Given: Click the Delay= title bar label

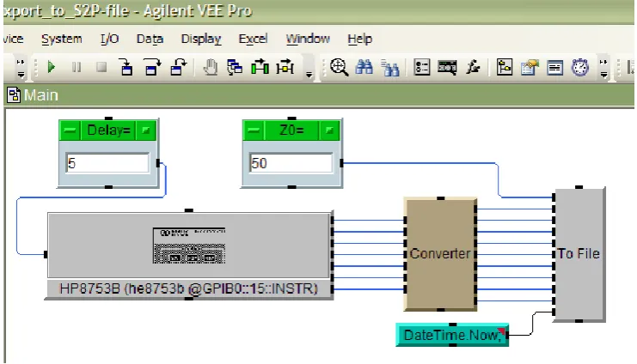Looking at the screenshot, I should tap(108, 130).
